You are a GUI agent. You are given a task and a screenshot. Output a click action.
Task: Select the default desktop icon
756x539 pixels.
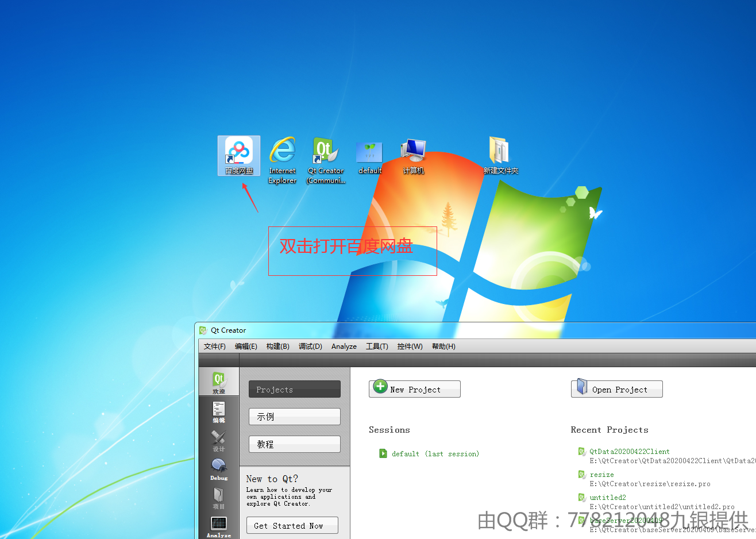(369, 157)
